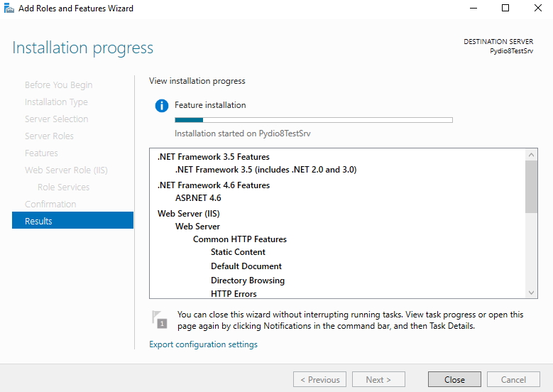553x392 pixels.
Task: Click the DESTINATION SERVER label
Action: (x=498, y=42)
